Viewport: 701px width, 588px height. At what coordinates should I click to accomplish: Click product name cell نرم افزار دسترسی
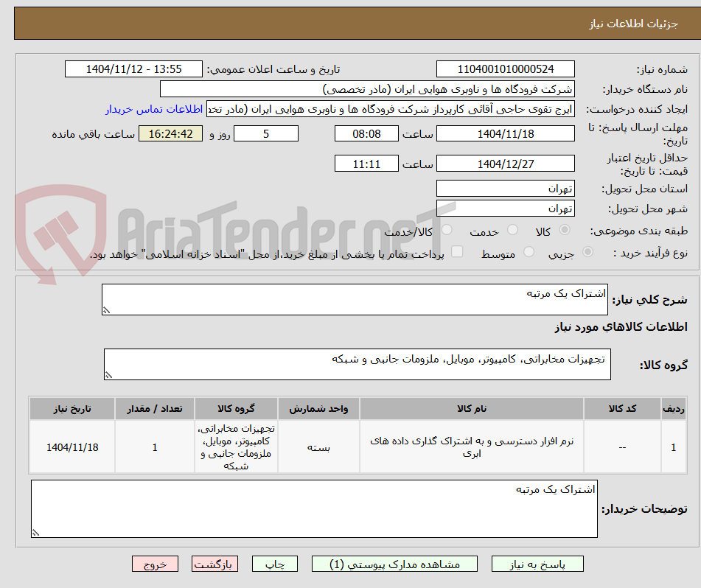(472, 447)
